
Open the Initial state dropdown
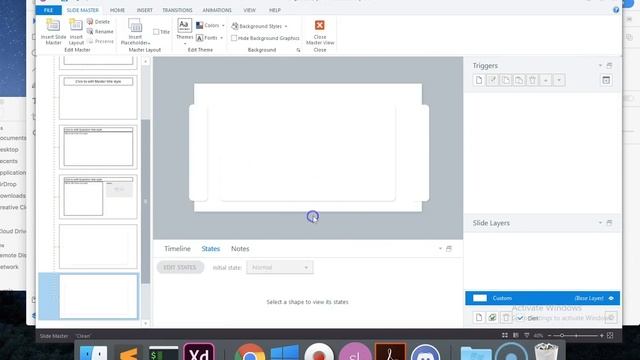[280, 267]
